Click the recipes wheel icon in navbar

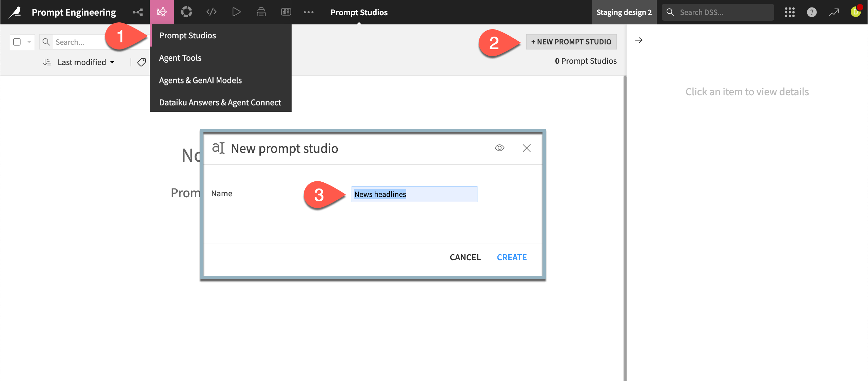(x=187, y=12)
